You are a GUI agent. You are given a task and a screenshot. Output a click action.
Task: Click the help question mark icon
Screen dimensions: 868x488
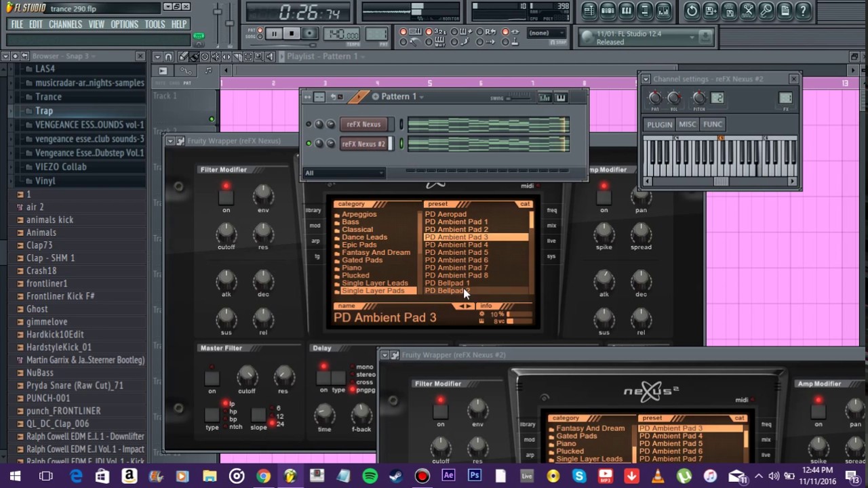pyautogui.click(x=803, y=10)
